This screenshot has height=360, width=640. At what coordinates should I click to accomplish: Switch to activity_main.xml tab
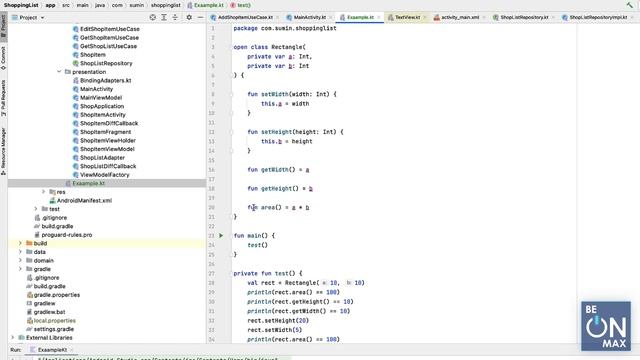click(x=460, y=17)
